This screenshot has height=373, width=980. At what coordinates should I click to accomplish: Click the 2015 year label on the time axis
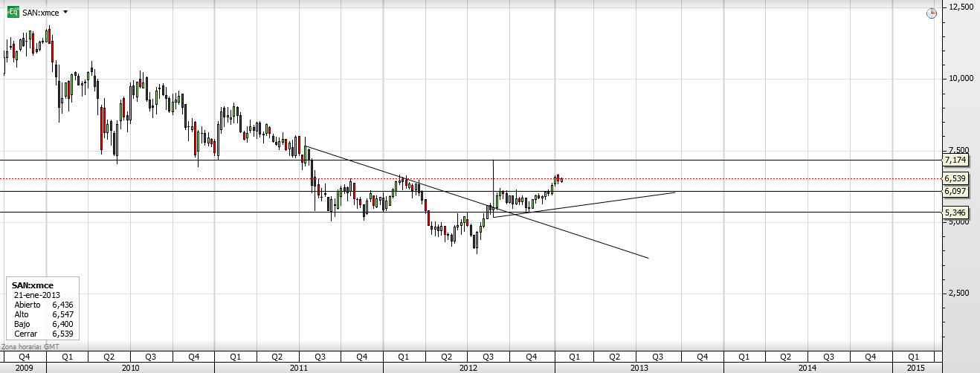pyautogui.click(x=916, y=368)
